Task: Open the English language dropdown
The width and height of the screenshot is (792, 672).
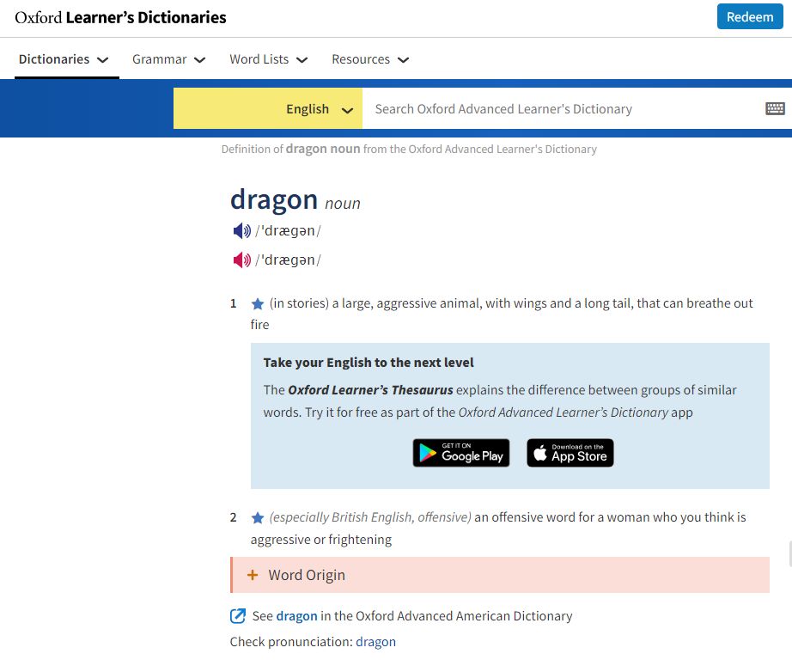Action: point(268,108)
